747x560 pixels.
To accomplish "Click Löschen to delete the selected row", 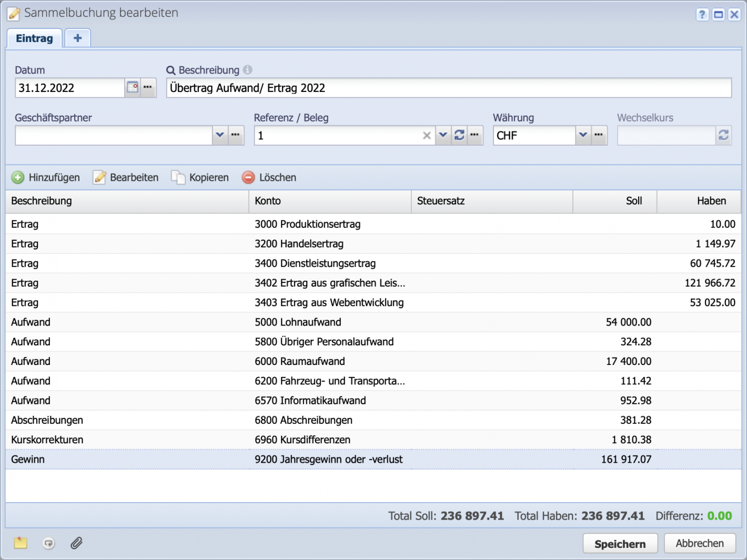I will 269,178.
